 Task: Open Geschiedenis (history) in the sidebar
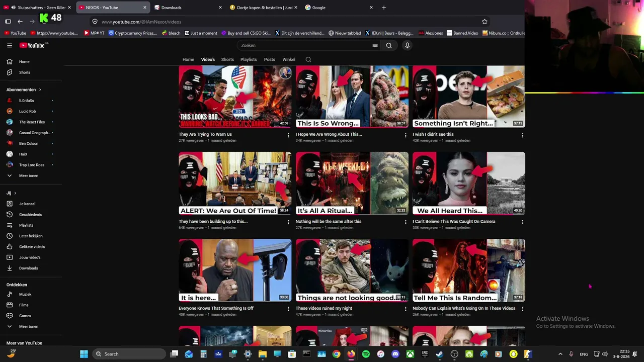[x=31, y=215]
